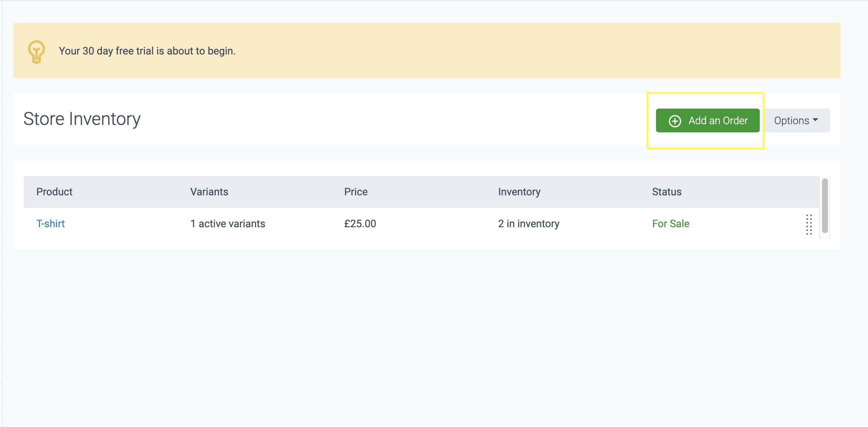Click the lightbulb icon in trial banner
The width and height of the screenshot is (868, 427).
click(36, 52)
